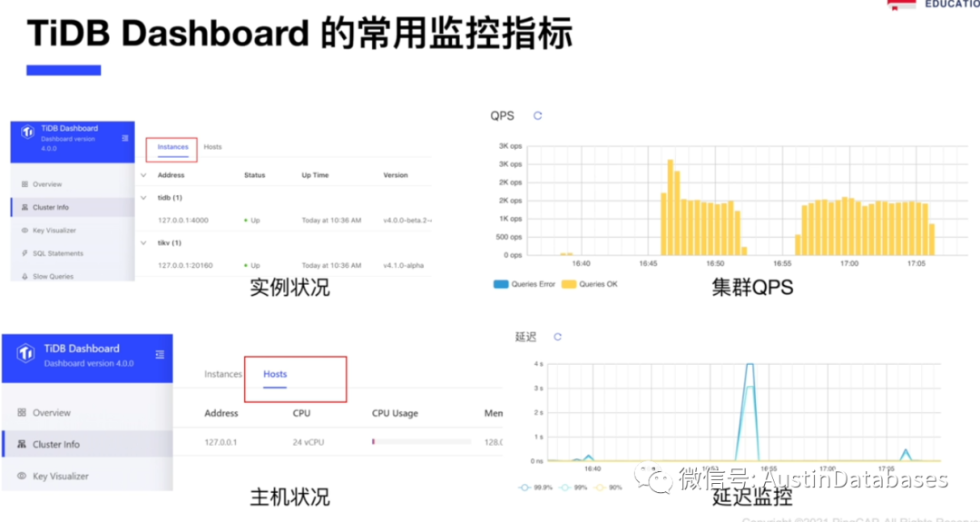Viewport: 980px width, 522px height.
Task: Click the CPU Usage column header
Action: click(x=395, y=413)
